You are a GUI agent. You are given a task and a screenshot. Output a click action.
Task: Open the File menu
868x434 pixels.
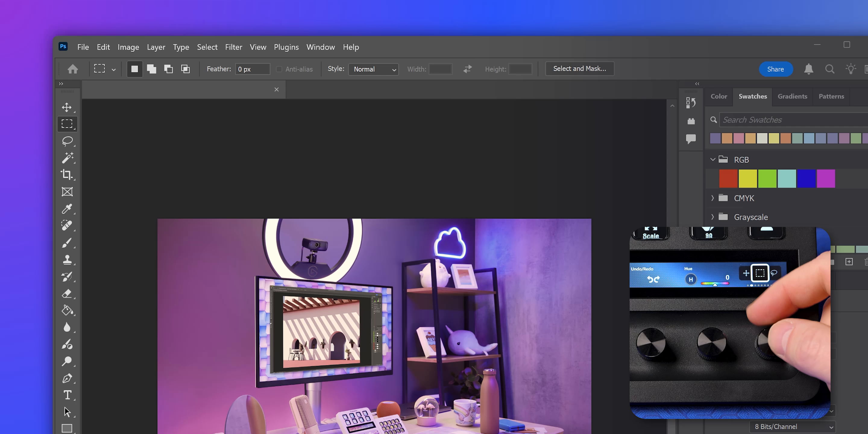tap(83, 47)
